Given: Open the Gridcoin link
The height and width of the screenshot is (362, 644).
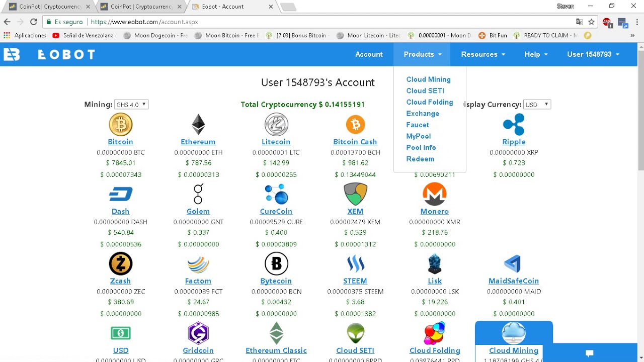Looking at the screenshot, I should click(x=198, y=350).
